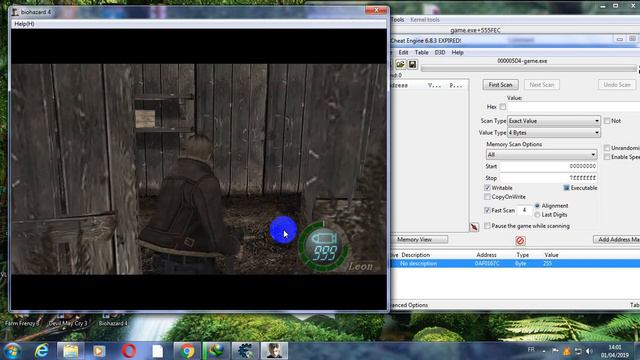
Task: Click the scan progress bar
Action: coord(529,69)
